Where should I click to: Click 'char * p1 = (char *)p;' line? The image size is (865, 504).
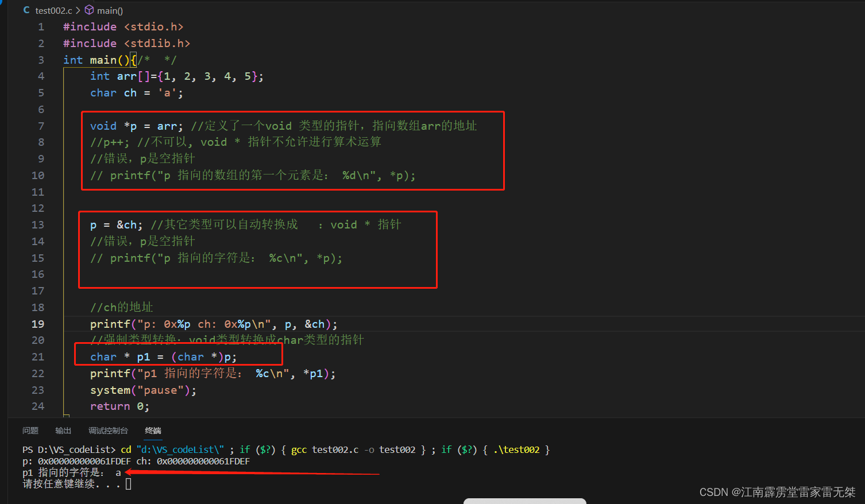[163, 357]
